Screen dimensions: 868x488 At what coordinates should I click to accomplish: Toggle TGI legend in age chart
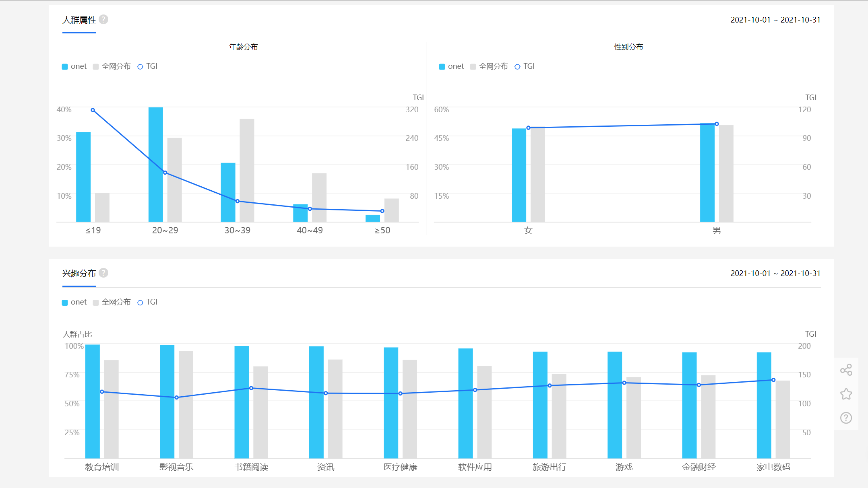tap(147, 66)
